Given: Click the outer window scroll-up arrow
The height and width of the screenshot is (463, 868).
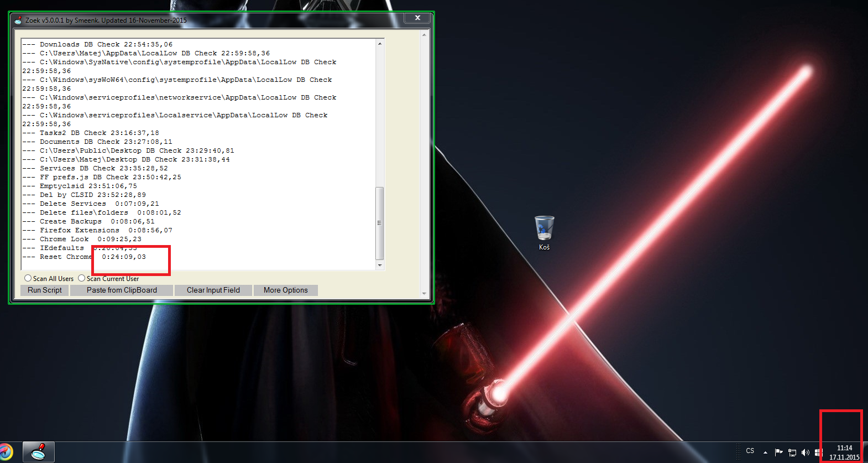Looking at the screenshot, I should (x=424, y=34).
